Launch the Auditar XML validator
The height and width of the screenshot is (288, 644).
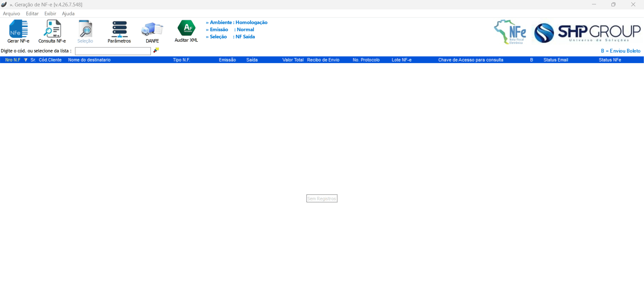click(x=186, y=29)
